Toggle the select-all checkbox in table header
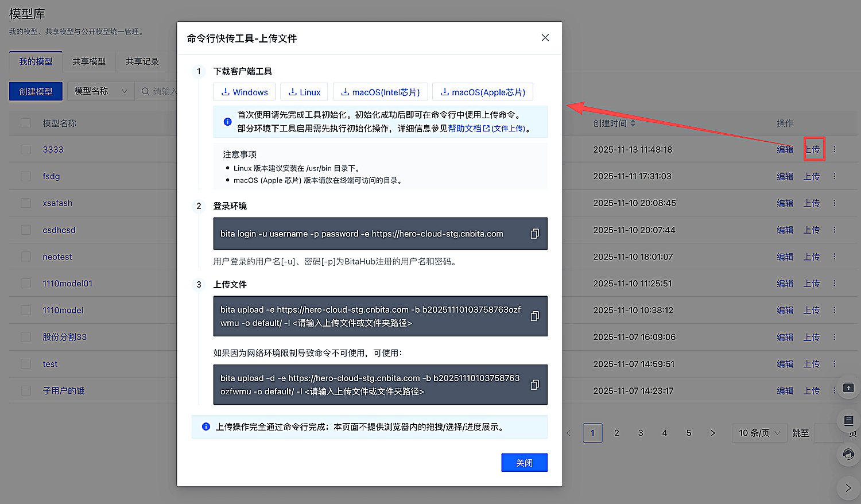861x504 pixels. 26,123
